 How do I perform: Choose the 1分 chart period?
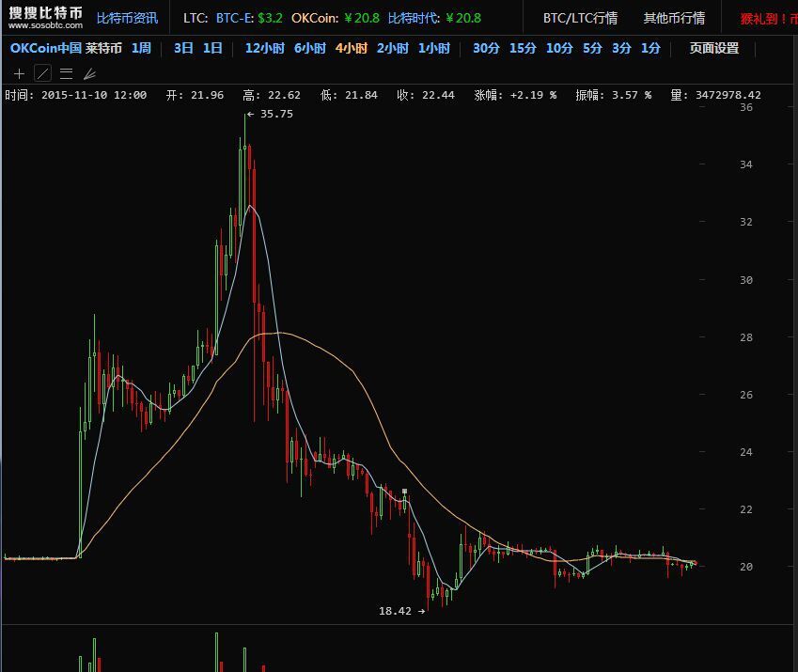point(650,48)
